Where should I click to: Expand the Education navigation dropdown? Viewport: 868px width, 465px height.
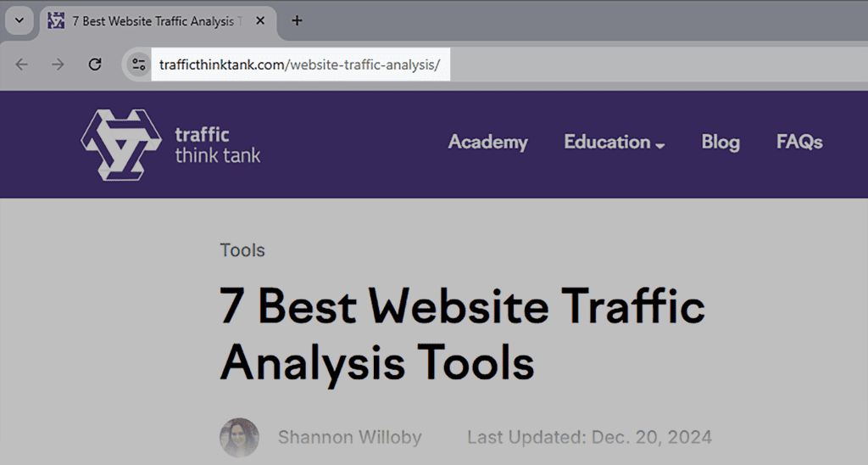607,143
